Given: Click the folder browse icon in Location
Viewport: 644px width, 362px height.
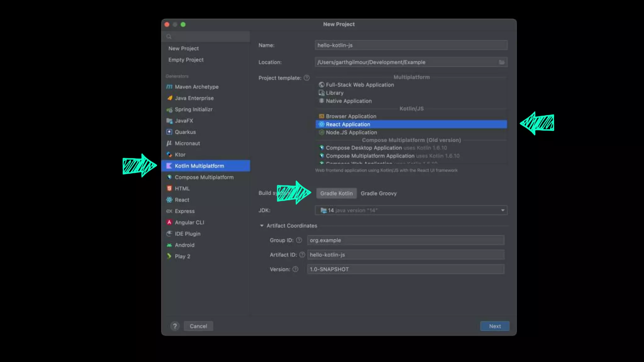Looking at the screenshot, I should (x=502, y=62).
